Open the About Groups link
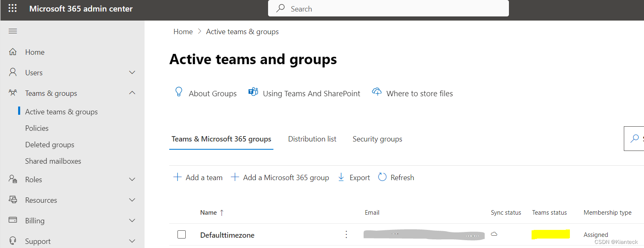 click(x=212, y=93)
